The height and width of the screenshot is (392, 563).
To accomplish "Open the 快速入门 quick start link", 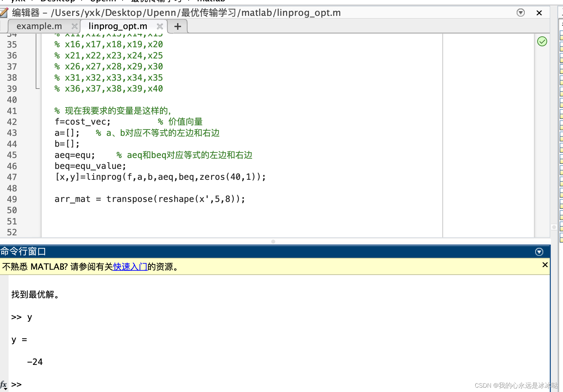I will [x=130, y=267].
